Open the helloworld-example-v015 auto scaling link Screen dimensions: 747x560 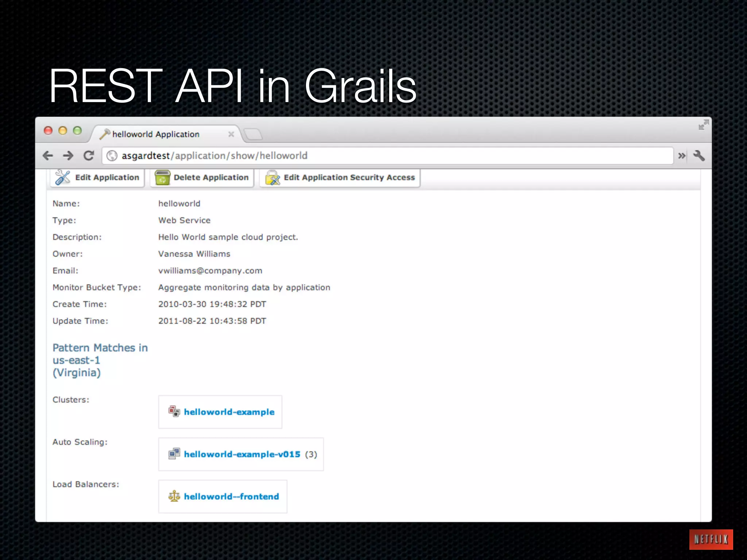click(x=242, y=454)
